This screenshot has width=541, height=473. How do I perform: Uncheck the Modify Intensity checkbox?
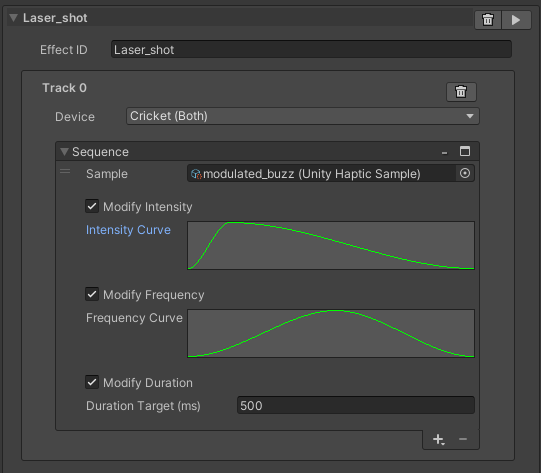[x=92, y=206]
